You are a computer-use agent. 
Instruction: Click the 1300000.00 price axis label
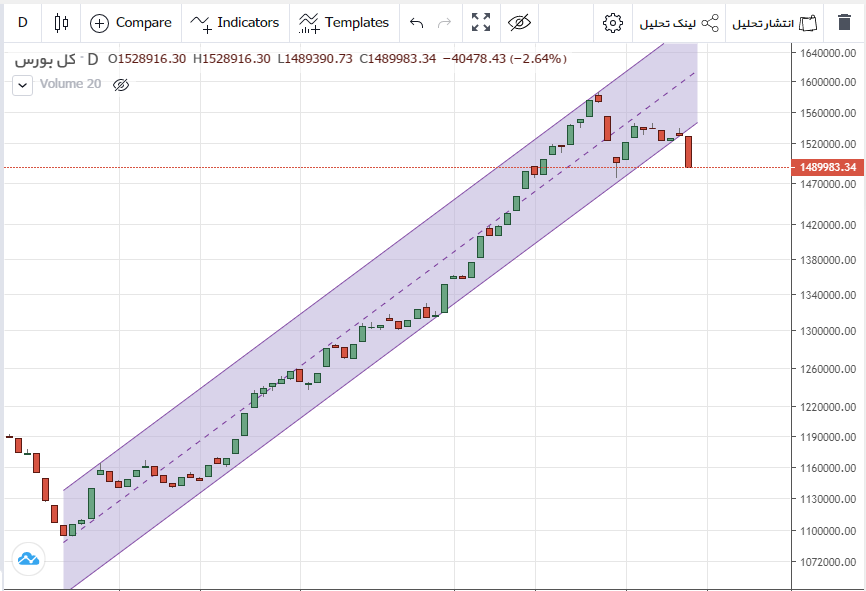[x=828, y=331]
